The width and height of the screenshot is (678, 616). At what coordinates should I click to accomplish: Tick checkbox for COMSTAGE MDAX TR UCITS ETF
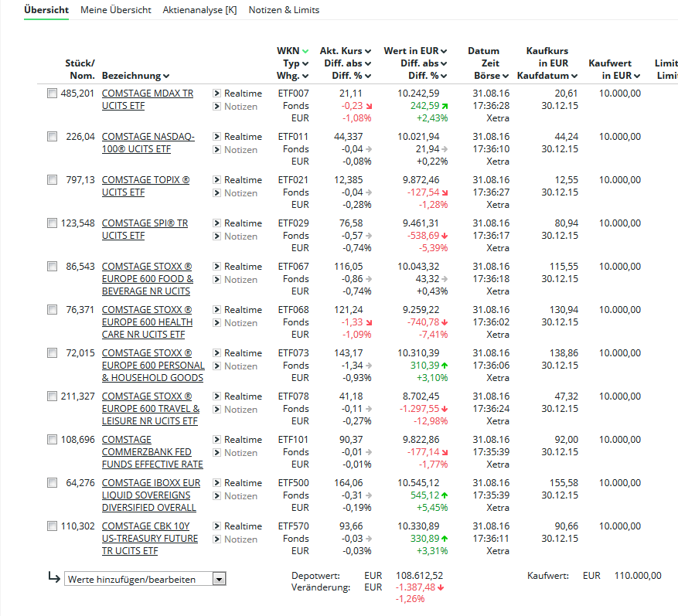[52, 94]
